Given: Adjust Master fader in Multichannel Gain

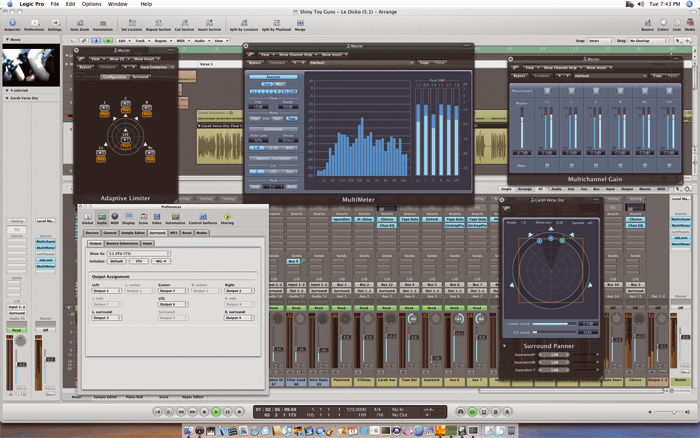Looking at the screenshot, I should point(522,130).
